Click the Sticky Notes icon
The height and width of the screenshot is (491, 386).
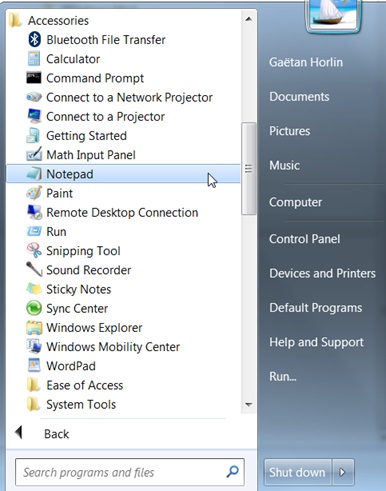pyautogui.click(x=34, y=289)
